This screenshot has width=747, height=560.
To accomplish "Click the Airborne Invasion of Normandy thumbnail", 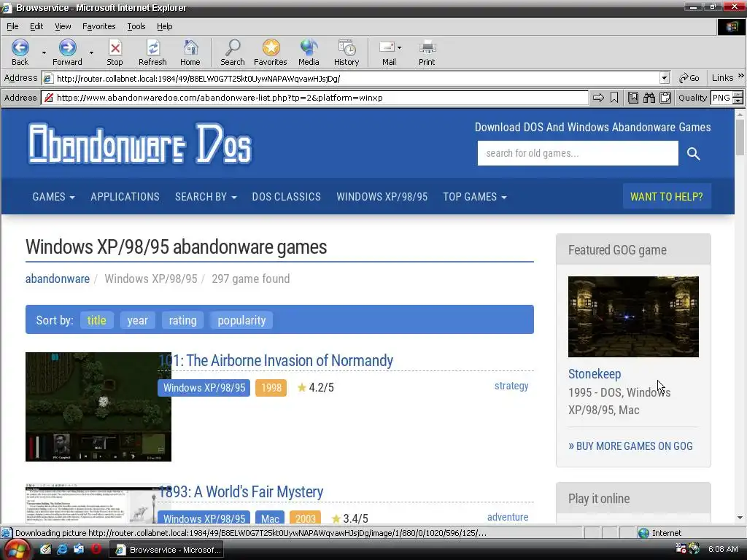I will point(98,407).
